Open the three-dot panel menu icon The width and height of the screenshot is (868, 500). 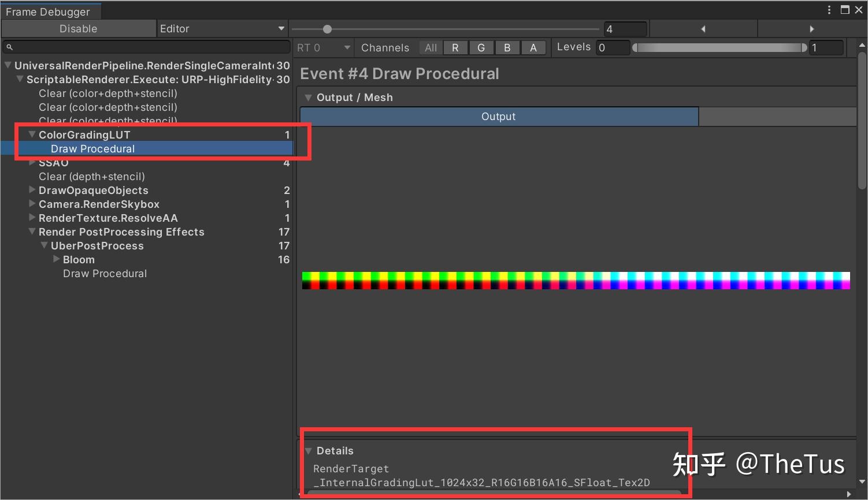829,9
